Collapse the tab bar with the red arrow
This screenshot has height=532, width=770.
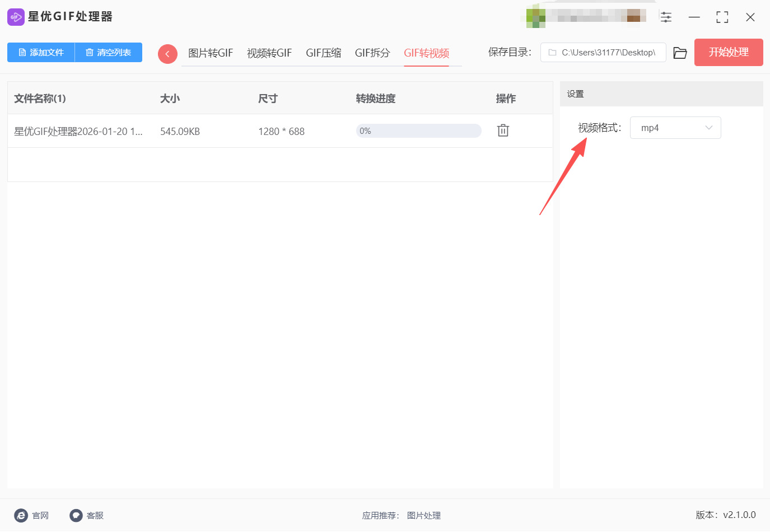pos(167,53)
